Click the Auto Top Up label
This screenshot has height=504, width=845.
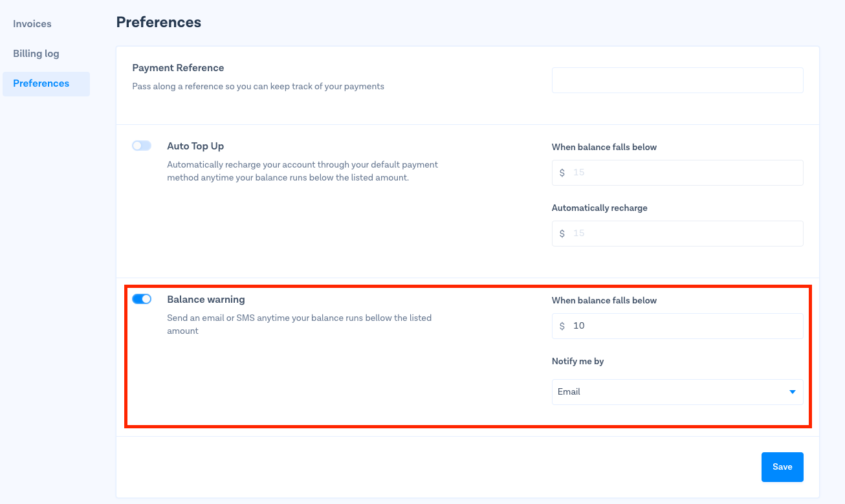195,146
